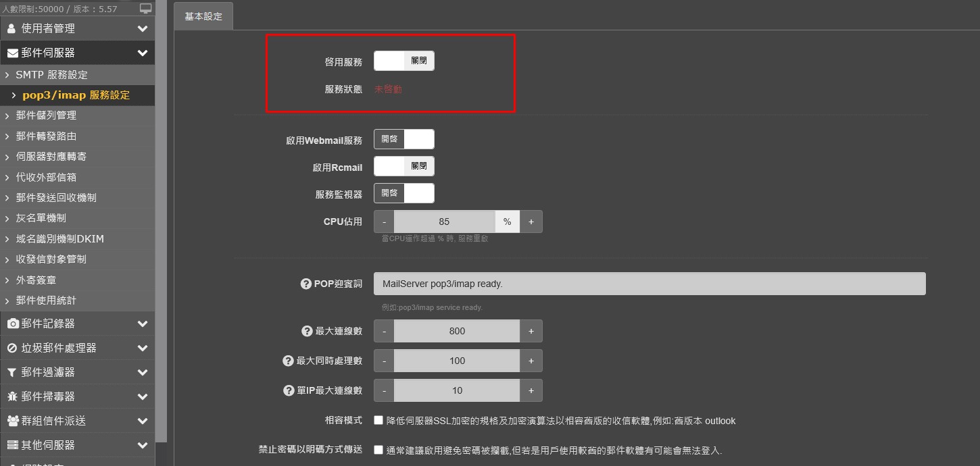Open the 基本設定 tab

point(203,16)
